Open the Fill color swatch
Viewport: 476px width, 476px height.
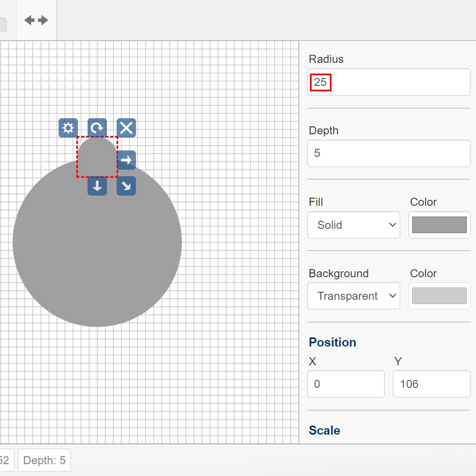(439, 225)
